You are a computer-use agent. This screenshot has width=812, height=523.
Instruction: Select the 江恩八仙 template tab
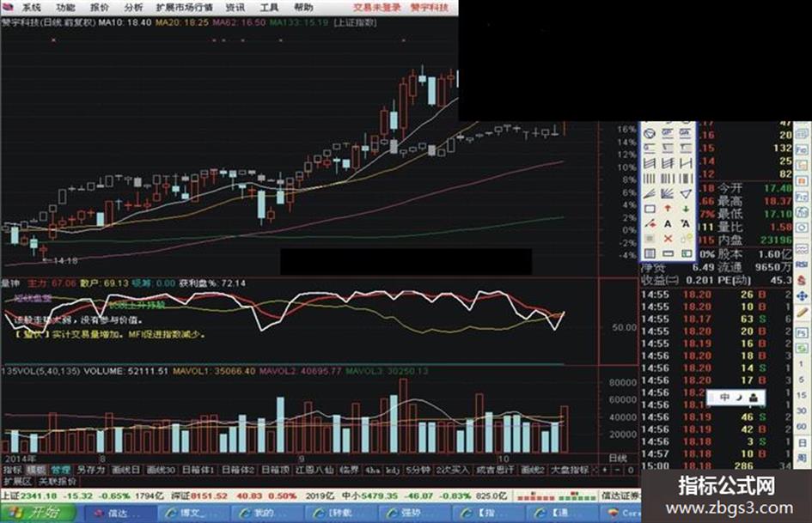(x=314, y=470)
